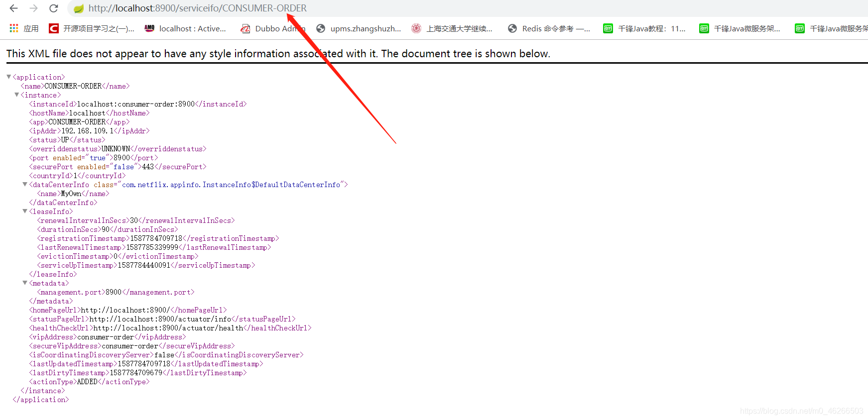Go back to the previous page
The image size is (868, 420).
(x=13, y=8)
